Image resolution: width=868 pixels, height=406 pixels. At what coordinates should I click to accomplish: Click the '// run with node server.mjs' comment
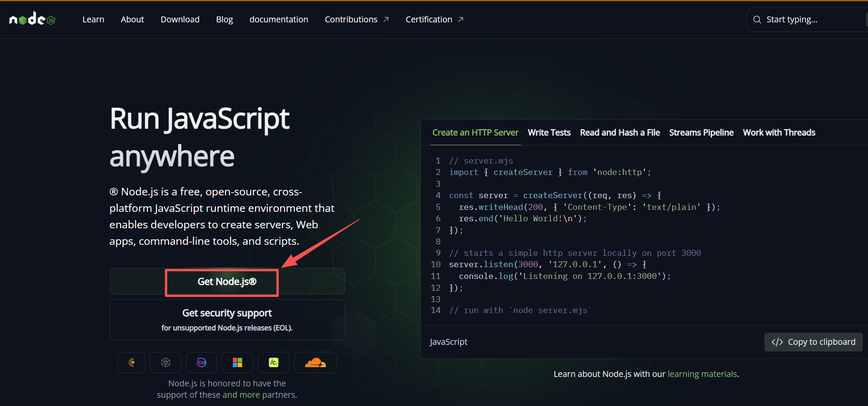click(x=520, y=310)
